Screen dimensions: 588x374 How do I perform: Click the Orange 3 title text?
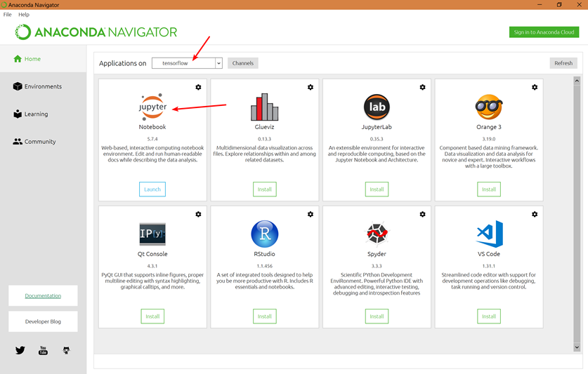tap(489, 127)
